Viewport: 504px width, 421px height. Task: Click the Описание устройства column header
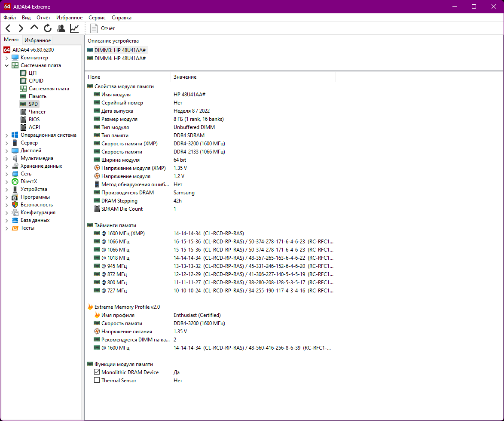211,41
